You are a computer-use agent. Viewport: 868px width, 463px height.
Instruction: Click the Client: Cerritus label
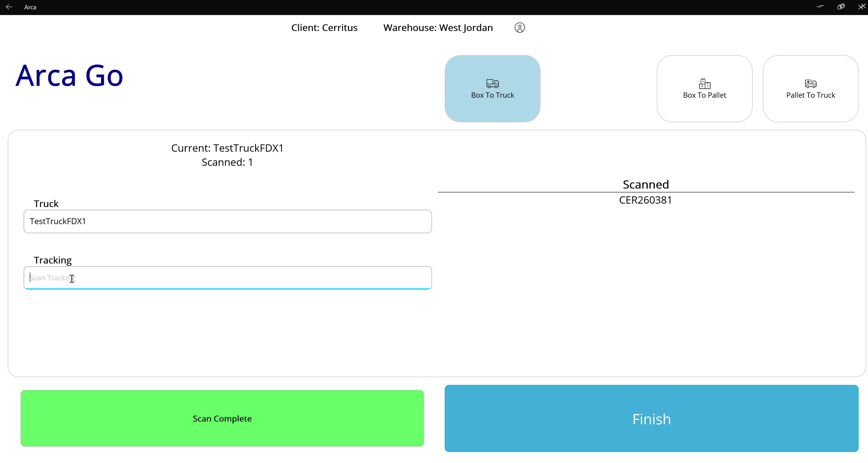[x=324, y=28]
